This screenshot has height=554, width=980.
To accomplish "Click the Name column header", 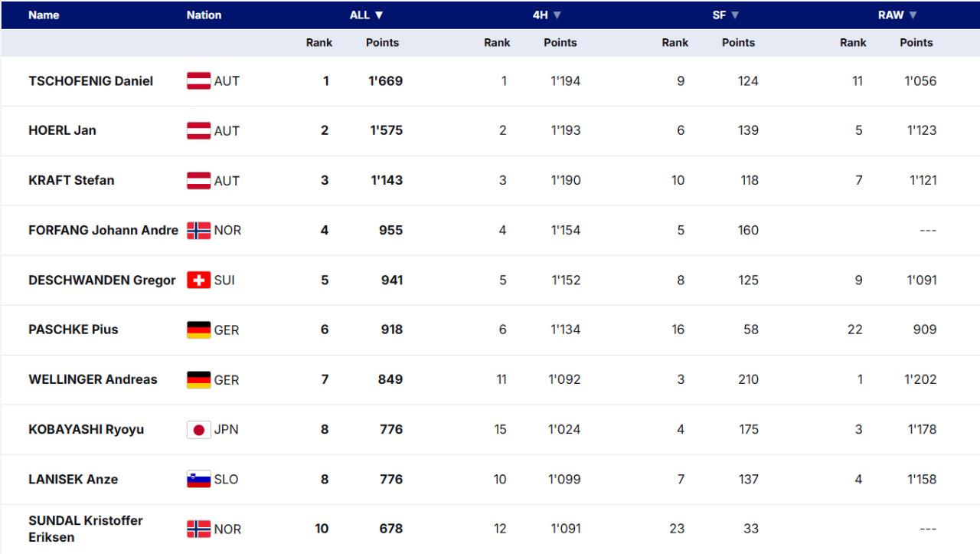I will tap(44, 15).
